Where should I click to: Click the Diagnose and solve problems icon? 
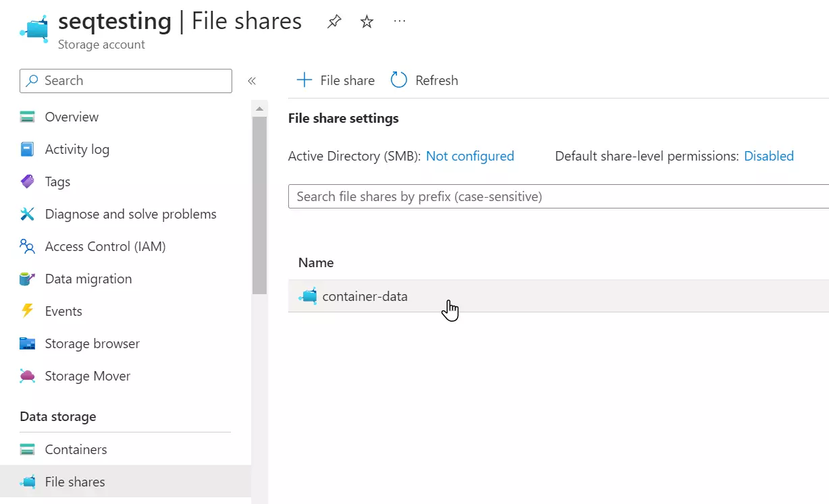[27, 215]
